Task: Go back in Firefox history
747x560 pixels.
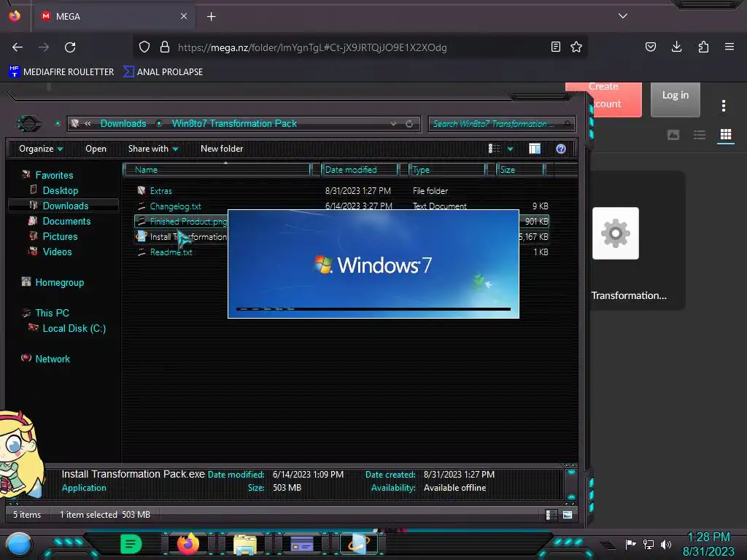Action: (18, 47)
